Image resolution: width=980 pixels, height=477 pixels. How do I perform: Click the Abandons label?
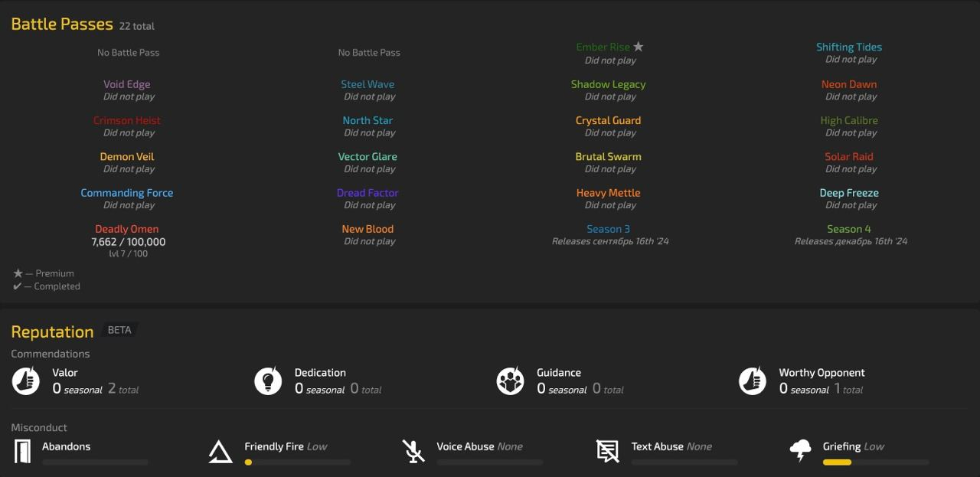(x=66, y=446)
